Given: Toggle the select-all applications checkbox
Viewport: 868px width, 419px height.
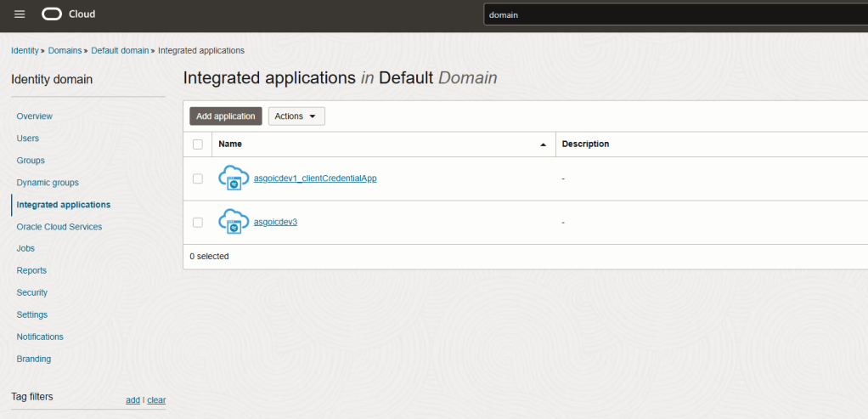Looking at the screenshot, I should click(198, 144).
